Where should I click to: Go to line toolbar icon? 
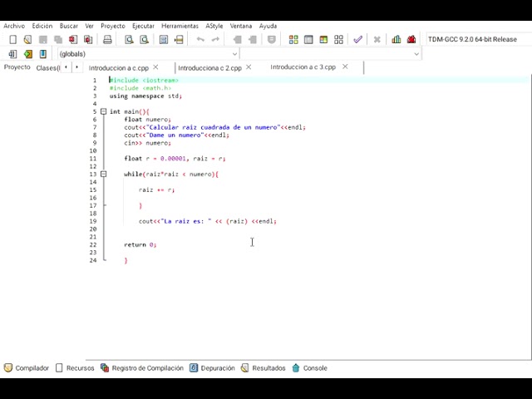[x=179, y=39]
